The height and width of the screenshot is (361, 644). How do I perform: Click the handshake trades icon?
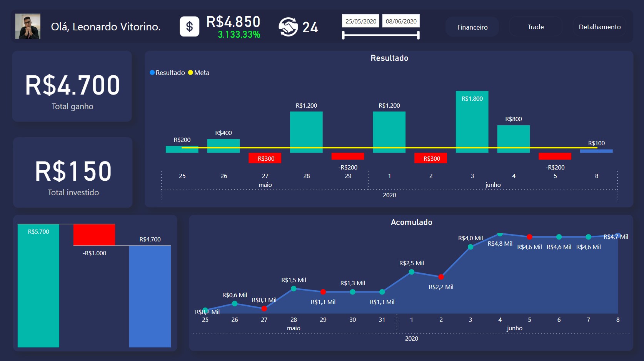tap(288, 27)
